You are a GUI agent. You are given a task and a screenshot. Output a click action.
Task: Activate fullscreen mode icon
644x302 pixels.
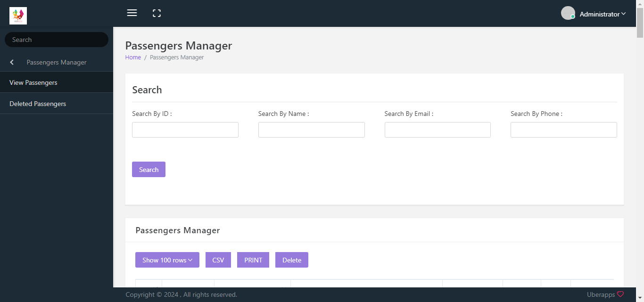157,13
